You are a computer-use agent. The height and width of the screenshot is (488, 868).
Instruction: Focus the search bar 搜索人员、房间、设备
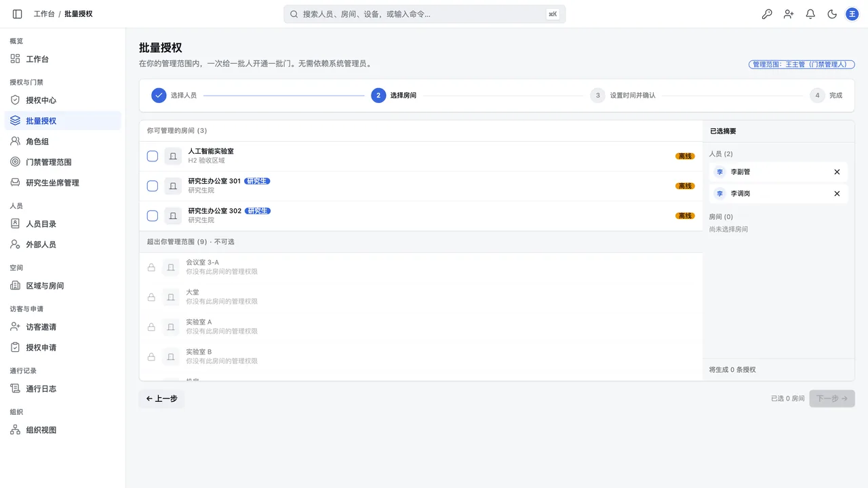(425, 14)
